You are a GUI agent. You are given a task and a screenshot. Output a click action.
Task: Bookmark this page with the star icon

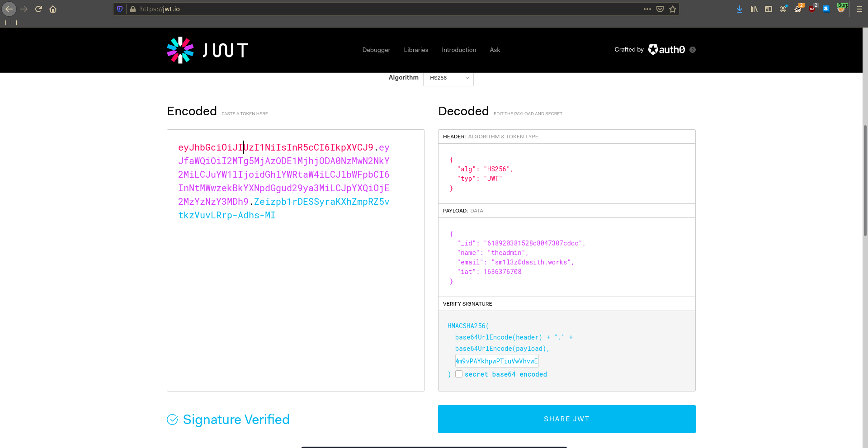pos(673,9)
